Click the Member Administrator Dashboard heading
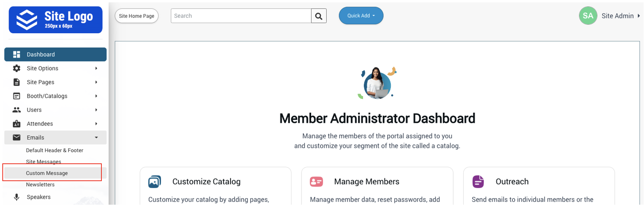 coord(377,118)
